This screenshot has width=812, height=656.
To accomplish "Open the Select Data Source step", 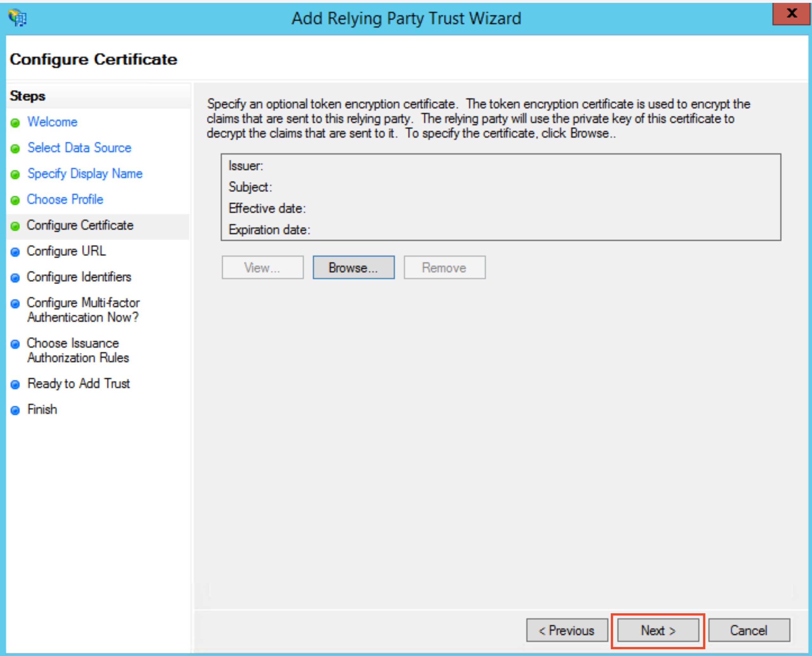I will pyautogui.click(x=79, y=148).
